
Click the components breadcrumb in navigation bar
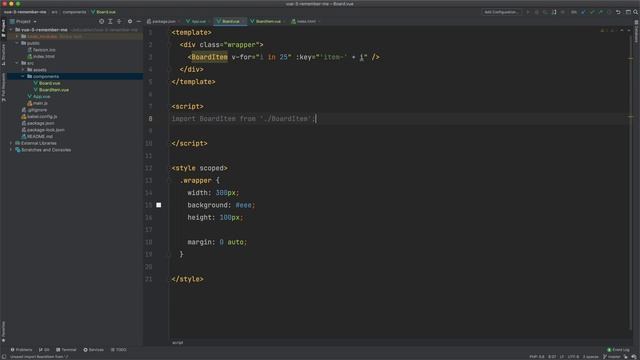tap(74, 12)
